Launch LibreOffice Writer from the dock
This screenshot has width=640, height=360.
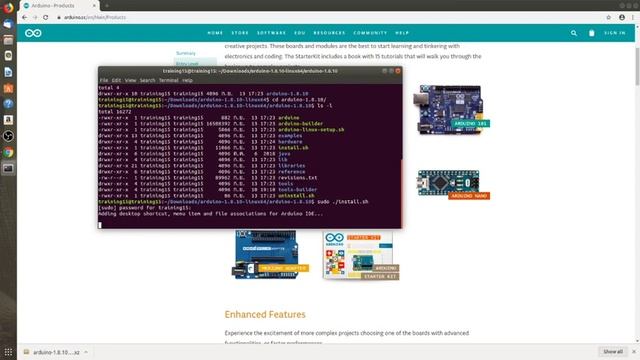click(8, 72)
